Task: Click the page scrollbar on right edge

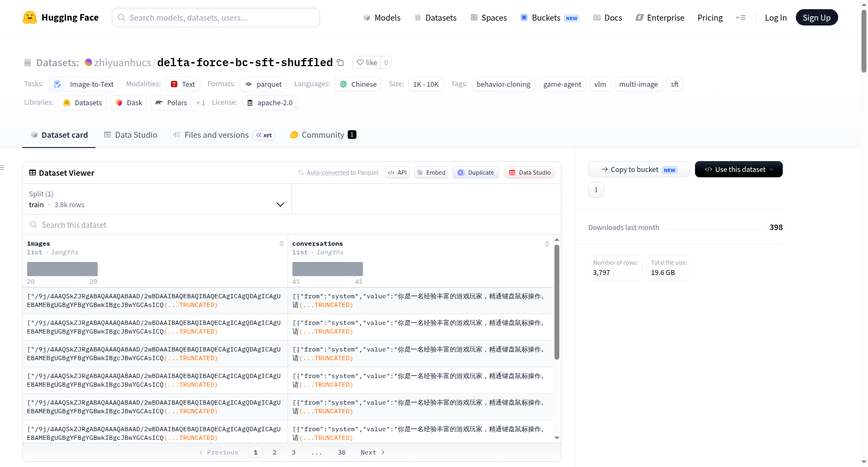Action: point(864,41)
